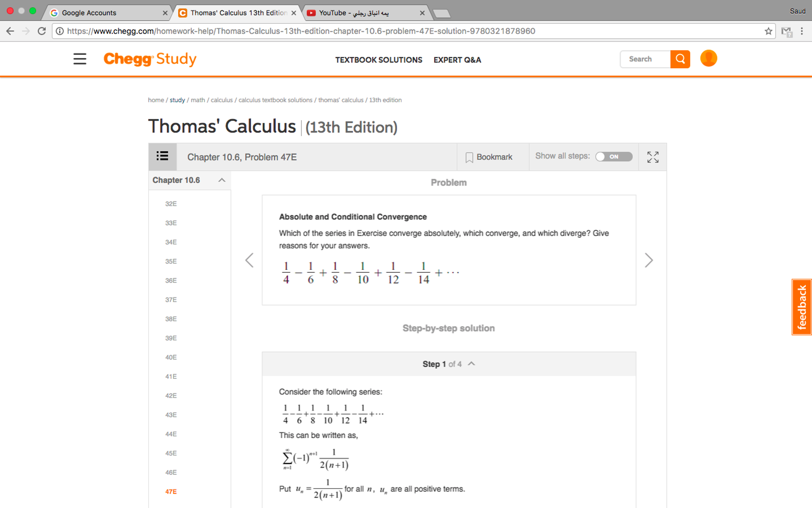Turn off the Show all steps toggle
This screenshot has height=508, width=812.
coord(614,156)
